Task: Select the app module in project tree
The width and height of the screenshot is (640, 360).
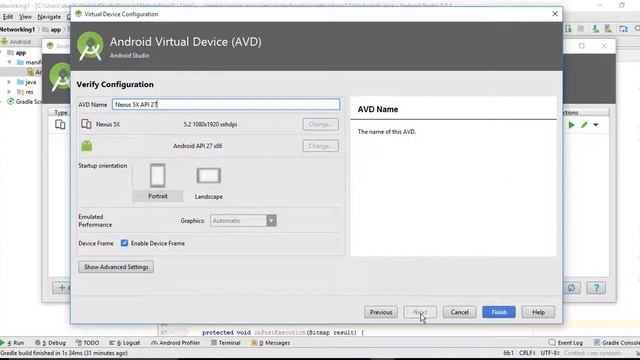Action: tap(16, 53)
